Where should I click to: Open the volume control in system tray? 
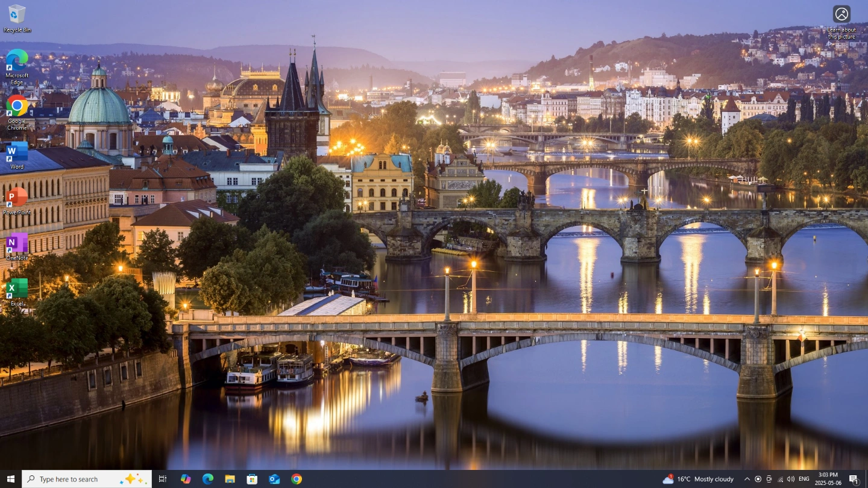coord(791,479)
